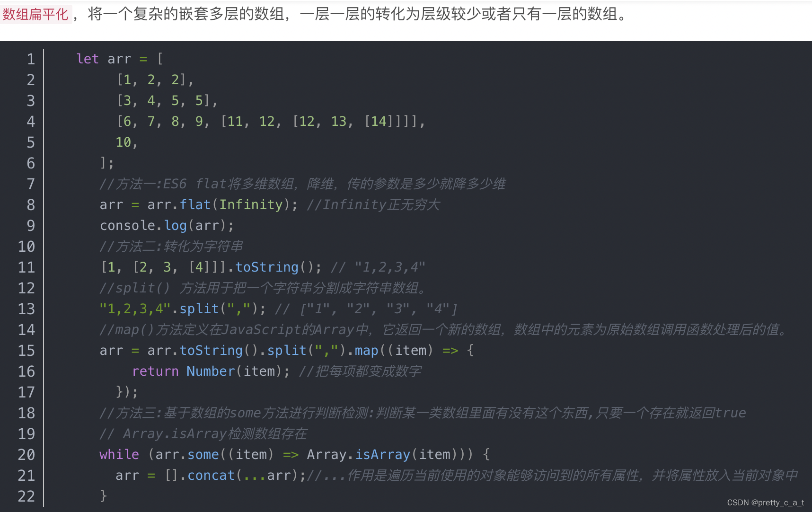Click 'while (arr.some' statement on line 20

pyautogui.click(x=159, y=455)
